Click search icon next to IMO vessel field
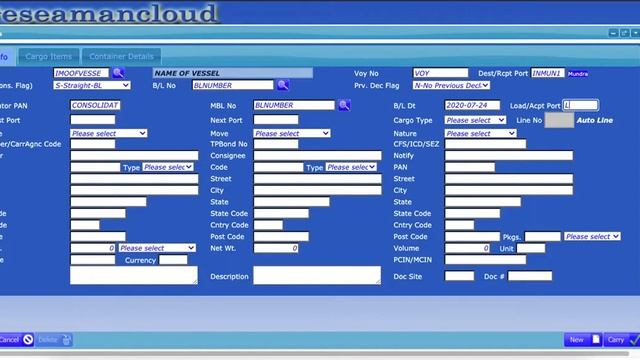 pyautogui.click(x=118, y=73)
